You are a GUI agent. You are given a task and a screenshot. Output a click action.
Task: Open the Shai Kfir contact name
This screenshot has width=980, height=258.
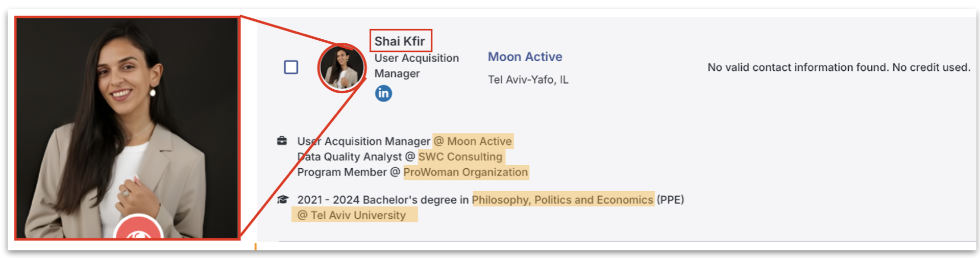pos(400,41)
